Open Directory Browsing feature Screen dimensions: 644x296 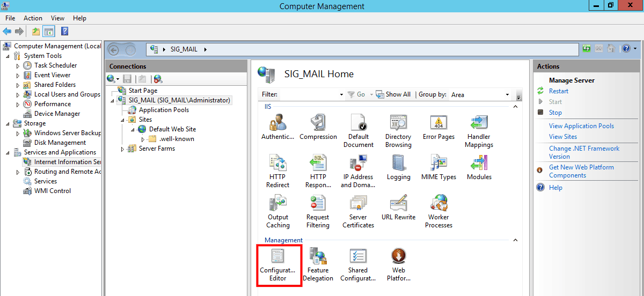coord(398,131)
